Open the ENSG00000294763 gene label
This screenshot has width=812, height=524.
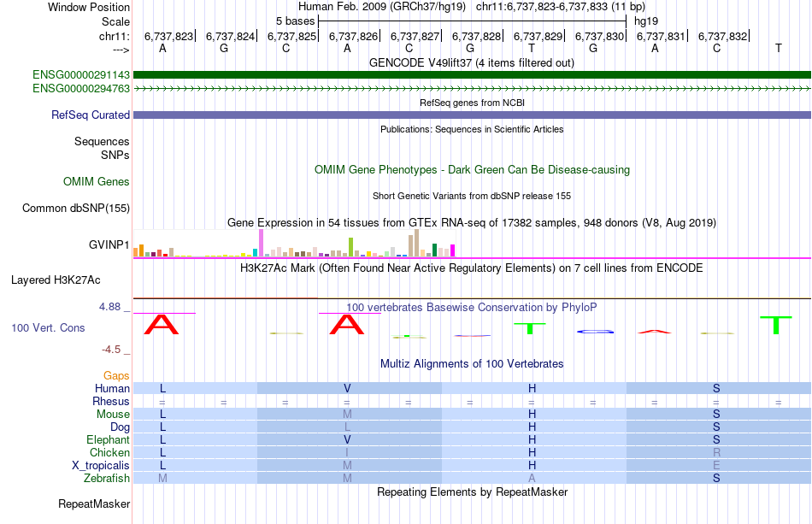point(81,89)
